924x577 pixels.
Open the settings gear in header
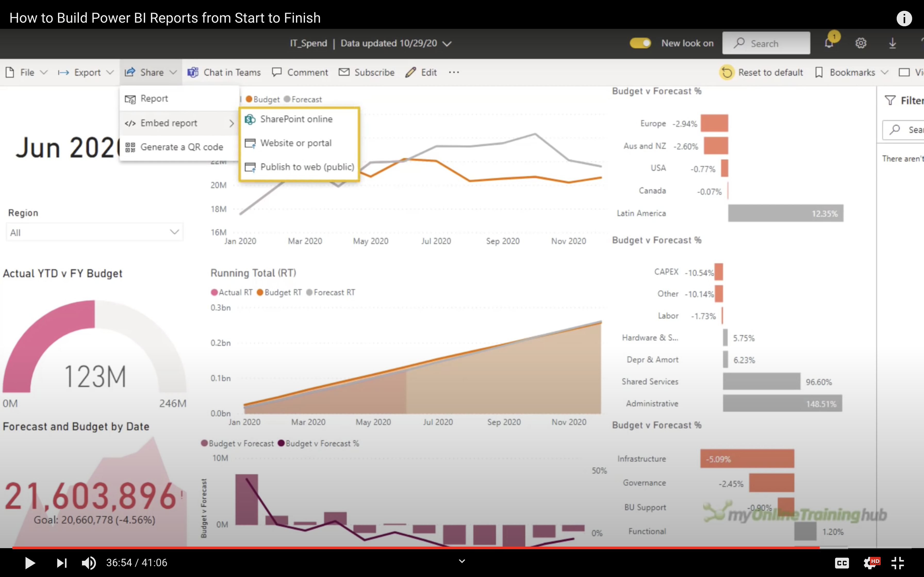(861, 43)
